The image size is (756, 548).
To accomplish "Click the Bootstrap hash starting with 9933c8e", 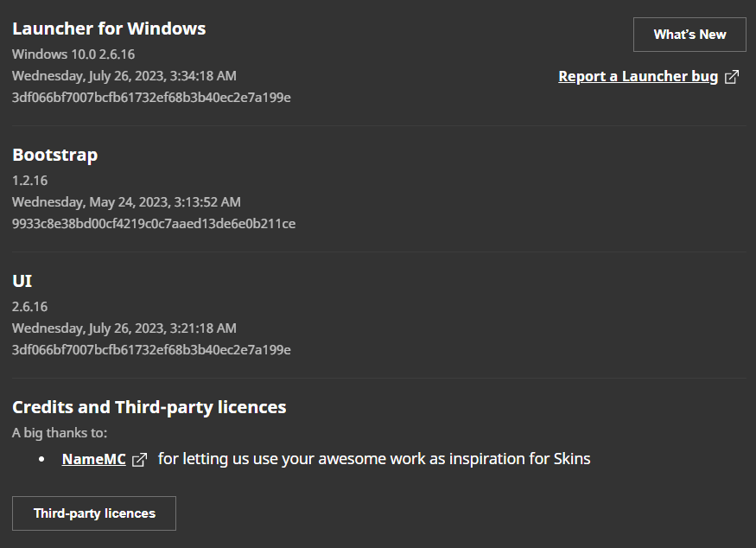I will (x=154, y=223).
